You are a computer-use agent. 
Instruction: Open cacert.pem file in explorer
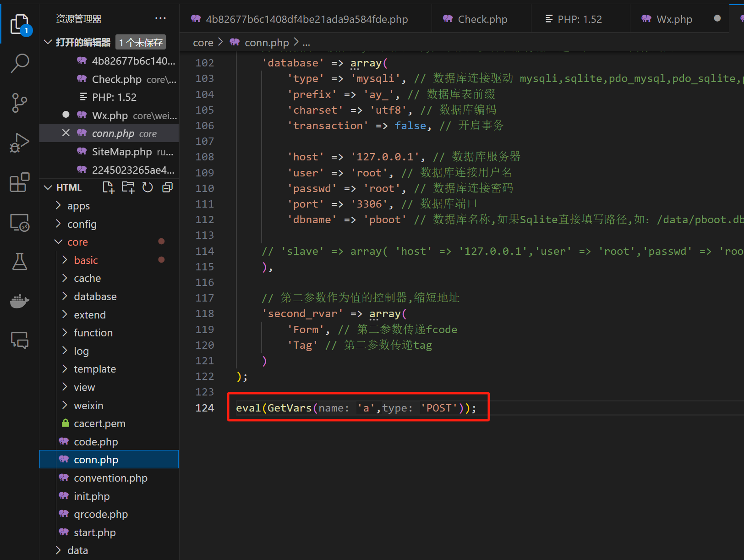[x=109, y=423]
